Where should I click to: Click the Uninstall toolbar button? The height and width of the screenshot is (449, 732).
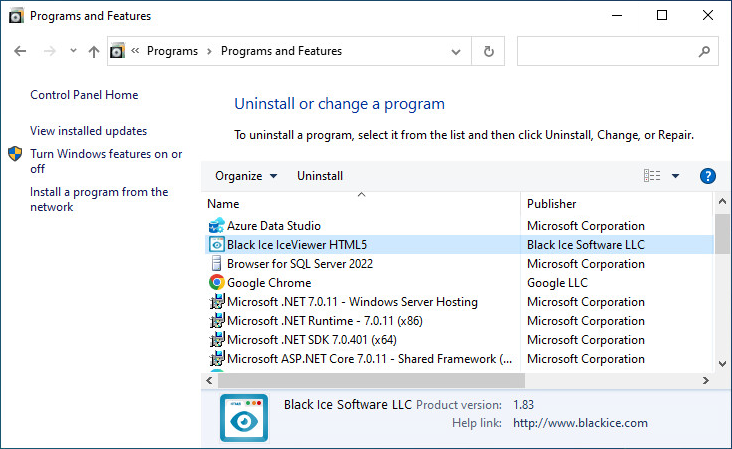tap(320, 176)
